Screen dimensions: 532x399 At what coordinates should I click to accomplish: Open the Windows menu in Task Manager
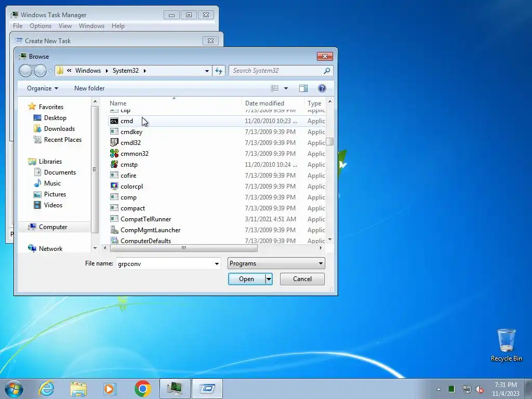[91, 26]
